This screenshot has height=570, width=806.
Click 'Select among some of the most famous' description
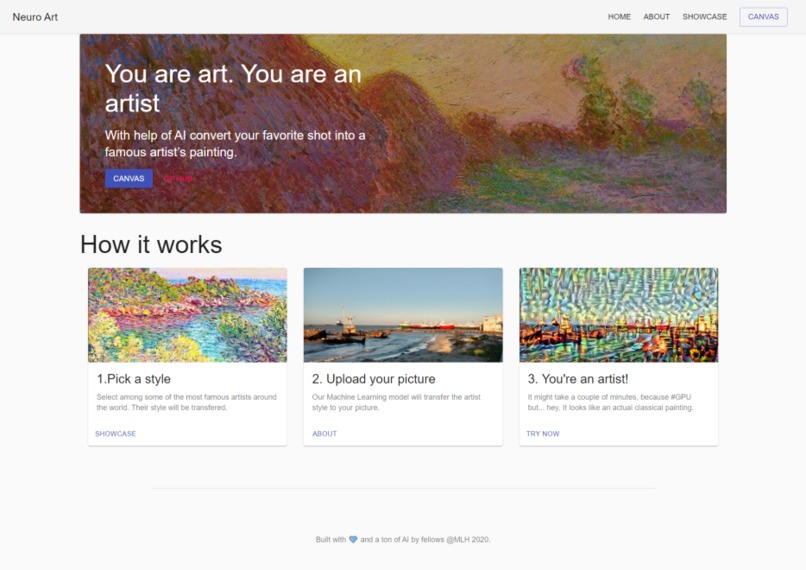point(187,402)
